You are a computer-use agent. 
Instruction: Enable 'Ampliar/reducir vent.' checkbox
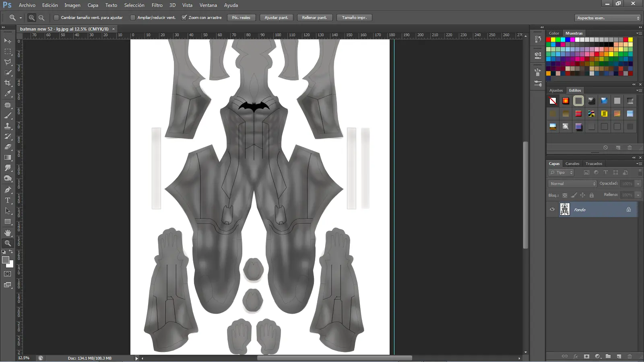coord(133,18)
